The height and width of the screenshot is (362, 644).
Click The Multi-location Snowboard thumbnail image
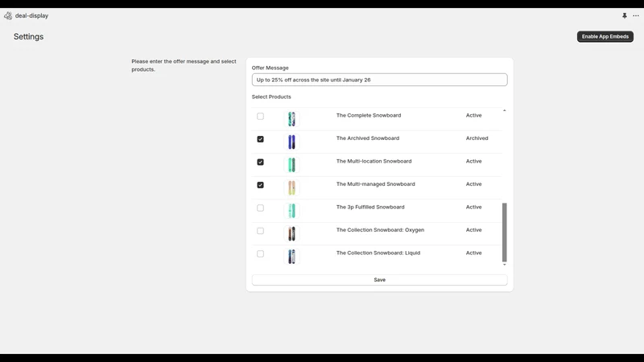coord(291,165)
